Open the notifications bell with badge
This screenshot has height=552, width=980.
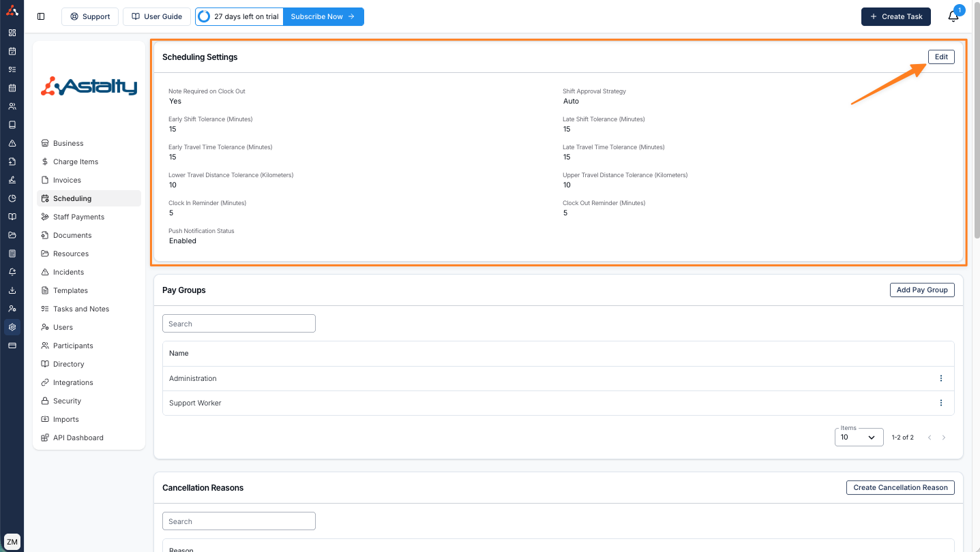coord(953,16)
